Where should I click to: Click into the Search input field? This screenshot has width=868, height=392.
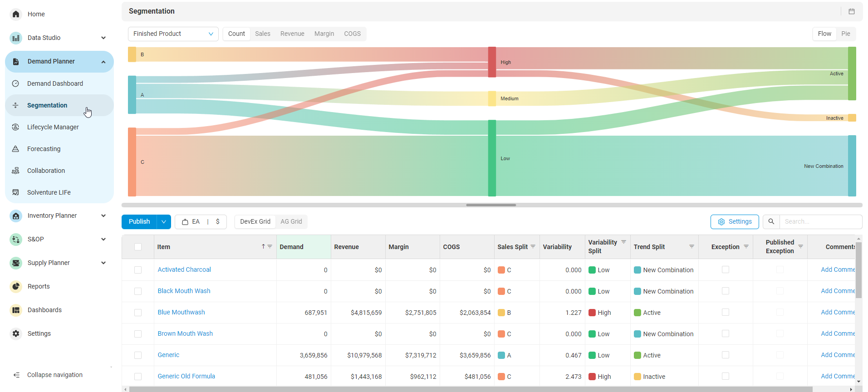821,222
